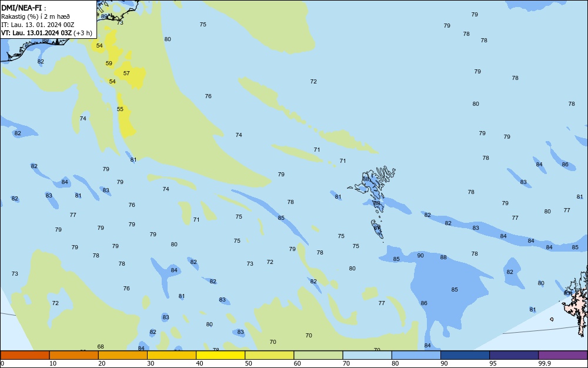Select the above-99.9 violet legend swatch
This screenshot has height=368, width=588.
point(563,355)
